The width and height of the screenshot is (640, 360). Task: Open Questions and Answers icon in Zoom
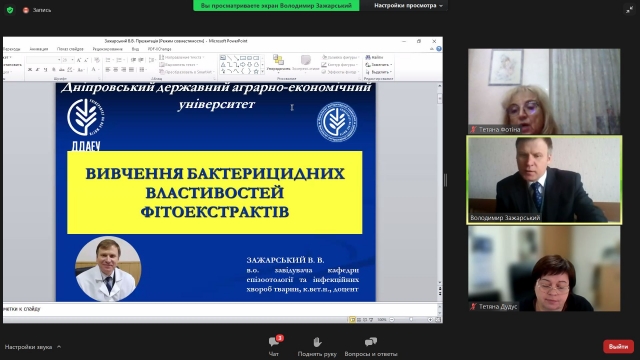[x=371, y=342]
